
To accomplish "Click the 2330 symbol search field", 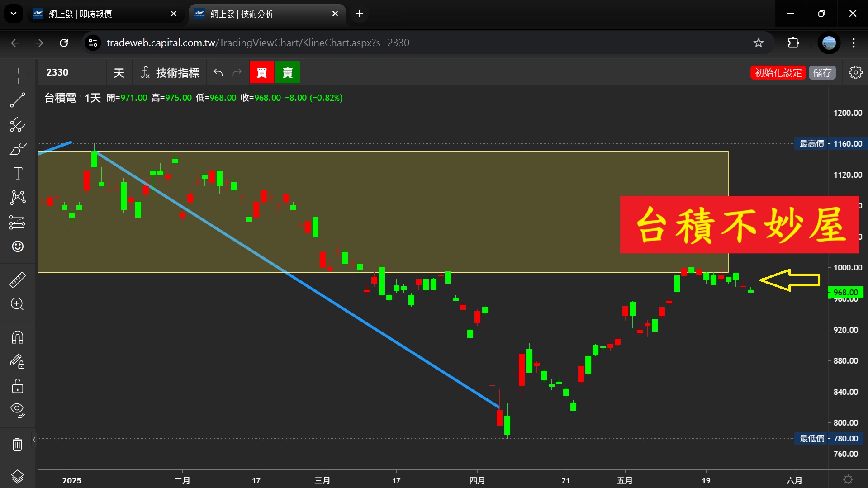I will pyautogui.click(x=72, y=73).
